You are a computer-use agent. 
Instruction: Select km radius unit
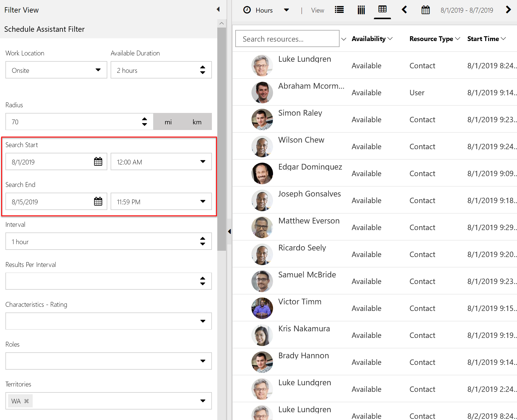(197, 122)
